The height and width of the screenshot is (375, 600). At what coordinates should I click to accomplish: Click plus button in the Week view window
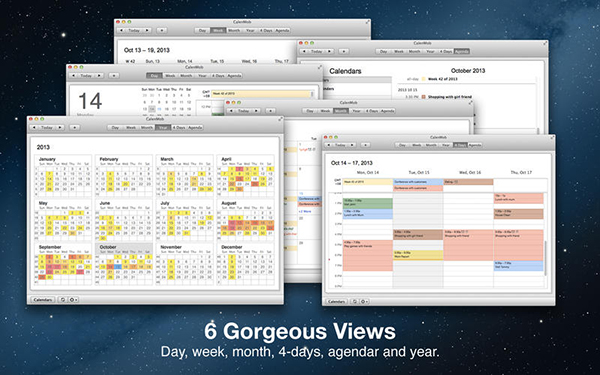[162, 30]
